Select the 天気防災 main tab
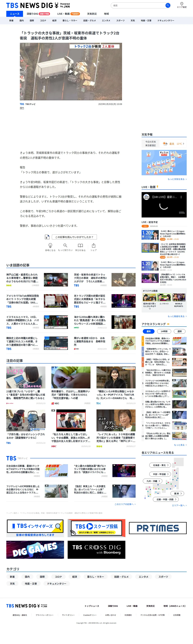 (92, 14)
